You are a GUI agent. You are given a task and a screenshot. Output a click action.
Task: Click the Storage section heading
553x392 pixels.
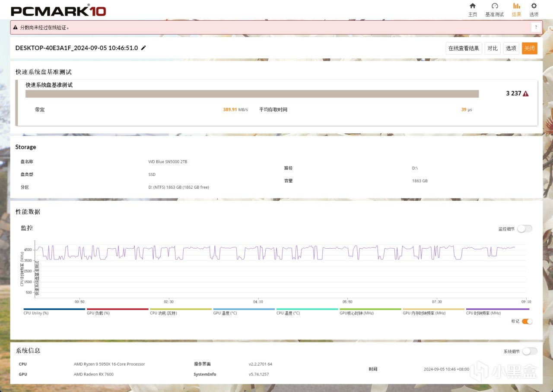coord(25,147)
